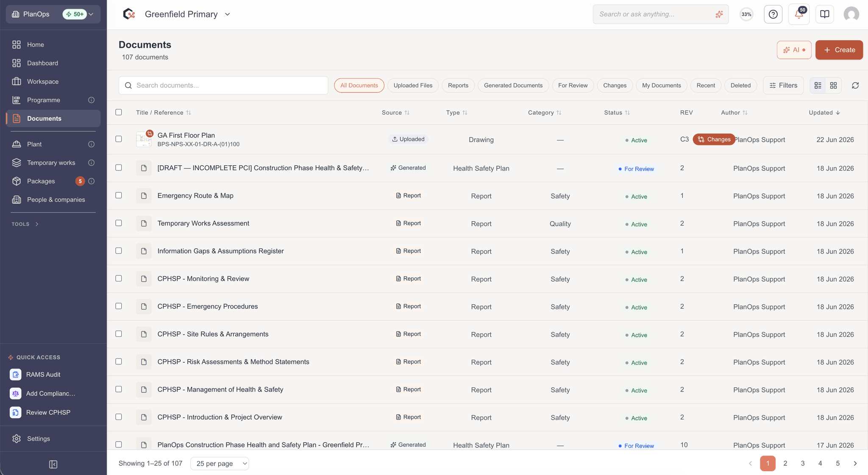Click the AI sparkle in search bar
The width and height of the screenshot is (868, 475).
[719, 14]
